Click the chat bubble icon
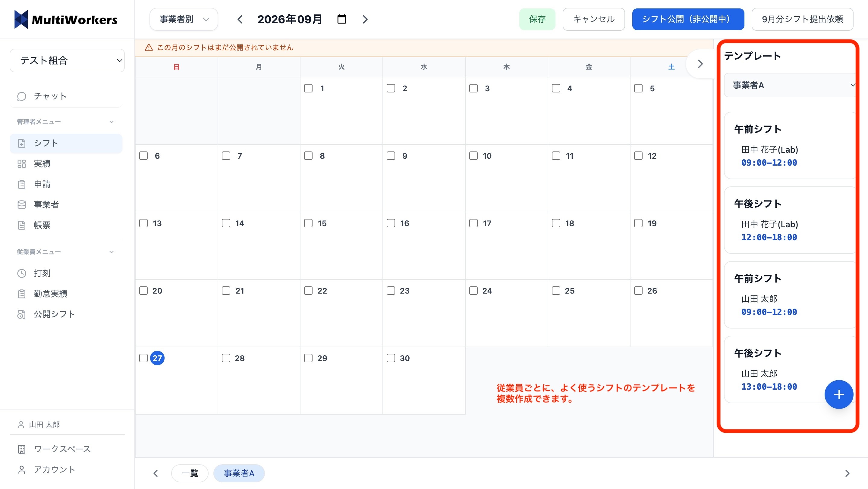 pos(22,96)
